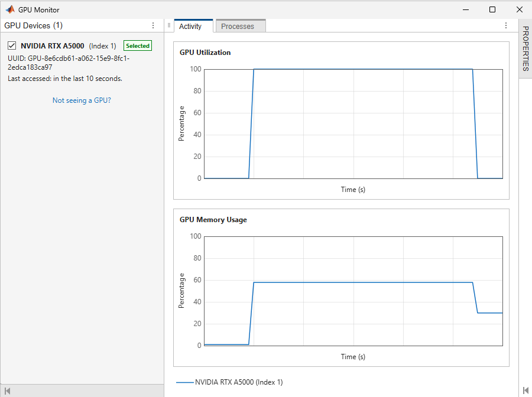Click the '(Index 1)' device label
The width and height of the screenshot is (532, 397).
tap(102, 46)
